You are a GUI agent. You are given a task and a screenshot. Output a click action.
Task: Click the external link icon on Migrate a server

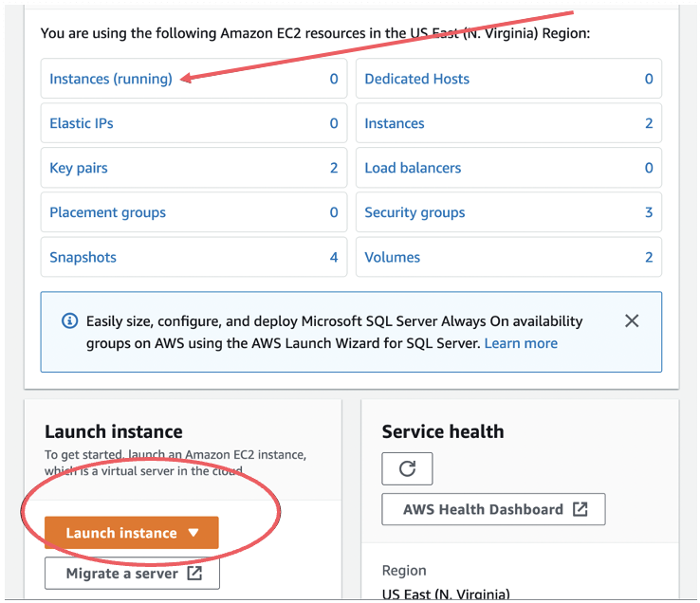pos(194,573)
